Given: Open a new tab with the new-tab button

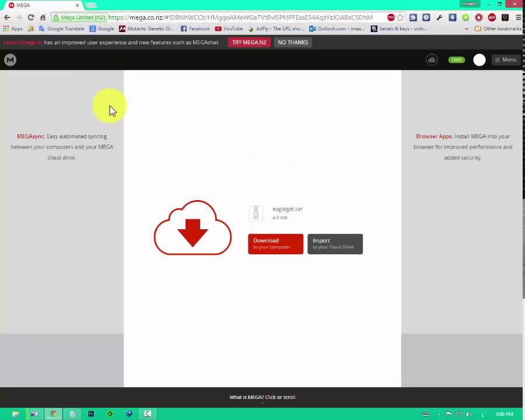Looking at the screenshot, I should [x=91, y=5].
